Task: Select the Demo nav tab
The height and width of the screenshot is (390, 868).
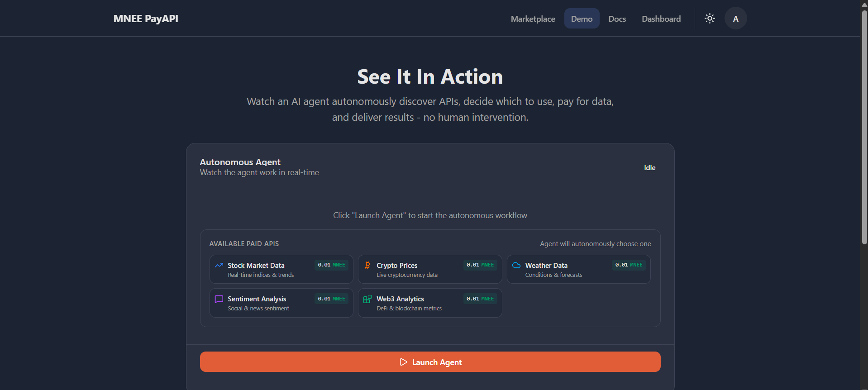Action: pos(582,19)
